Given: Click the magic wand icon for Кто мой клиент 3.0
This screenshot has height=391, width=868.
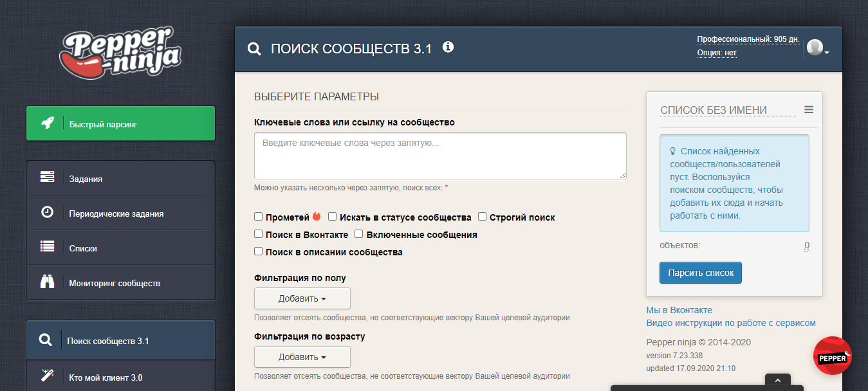Looking at the screenshot, I should click(46, 376).
